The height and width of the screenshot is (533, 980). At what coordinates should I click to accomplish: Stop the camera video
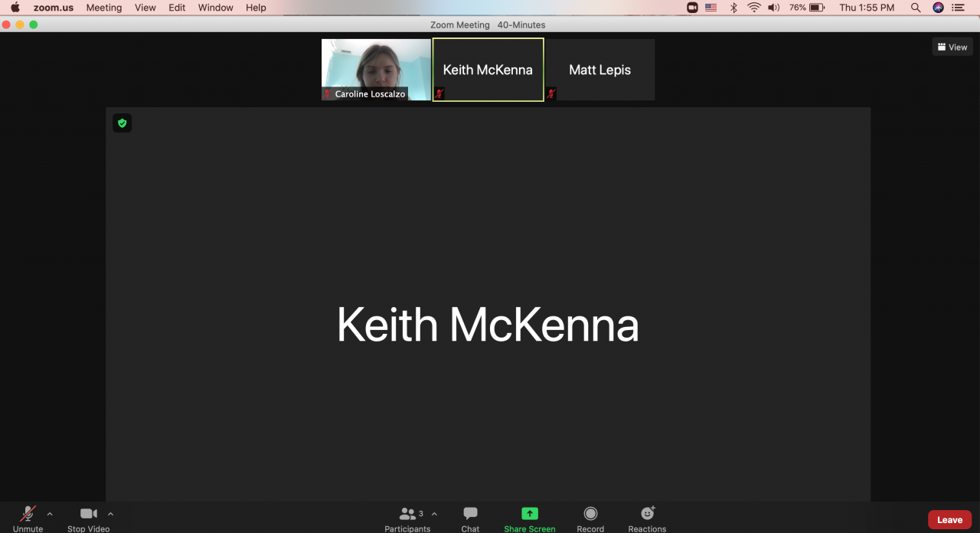[x=88, y=518]
